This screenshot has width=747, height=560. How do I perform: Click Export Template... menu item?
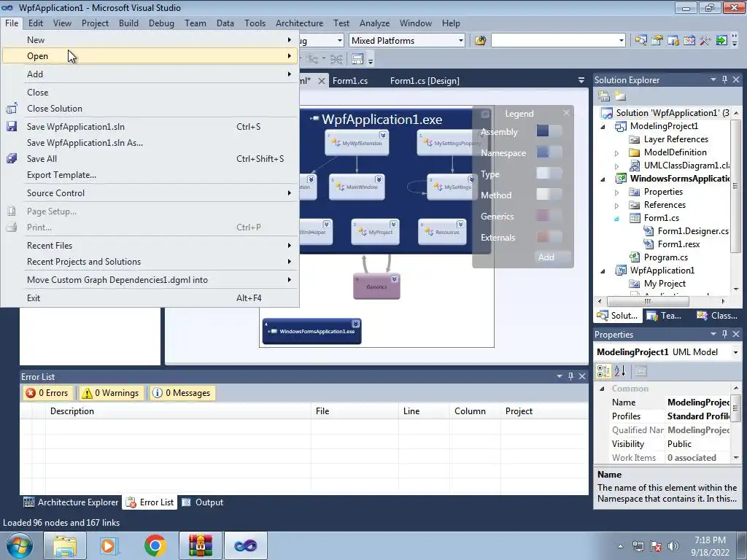tap(150, 175)
